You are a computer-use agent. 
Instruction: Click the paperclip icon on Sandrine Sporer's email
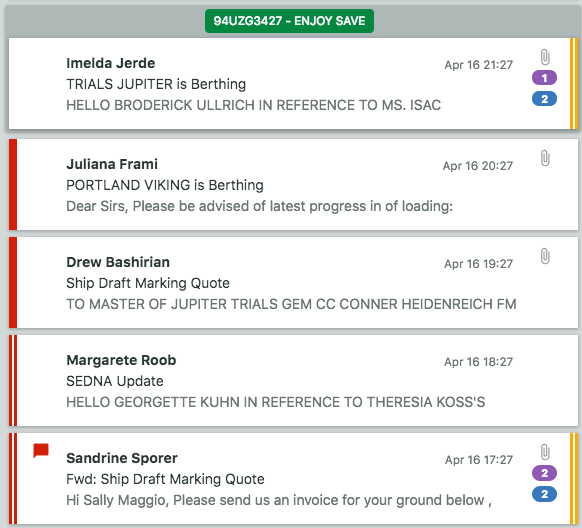point(545,452)
